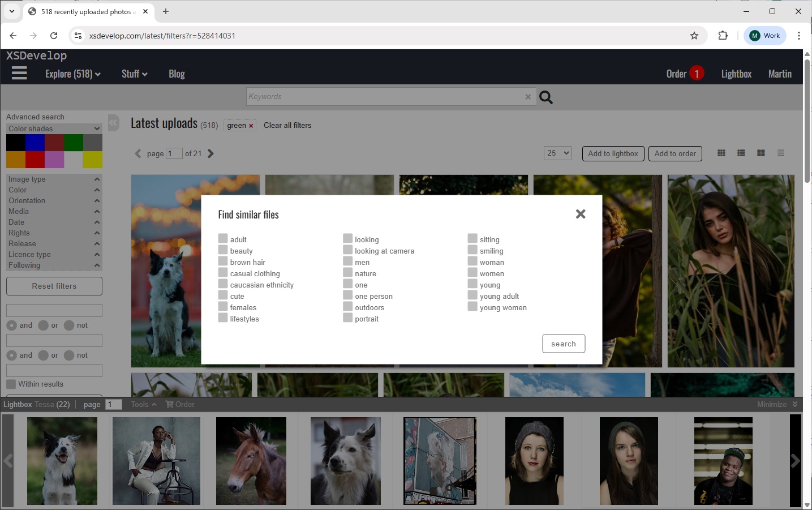Remove the green filter tag
Image resolution: width=812 pixels, height=510 pixels.
pyautogui.click(x=251, y=126)
